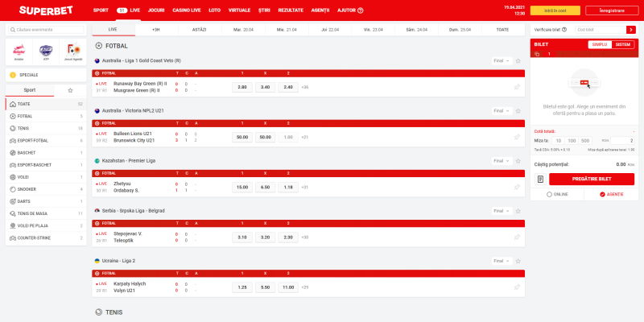Pin the Runaway Bay Green match
The height and width of the screenshot is (322, 644).
pos(517,87)
